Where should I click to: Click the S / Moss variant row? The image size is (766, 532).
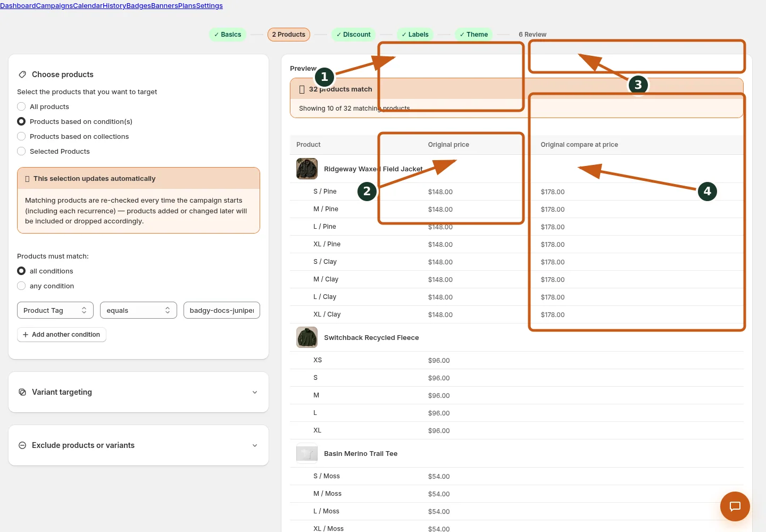click(517, 476)
